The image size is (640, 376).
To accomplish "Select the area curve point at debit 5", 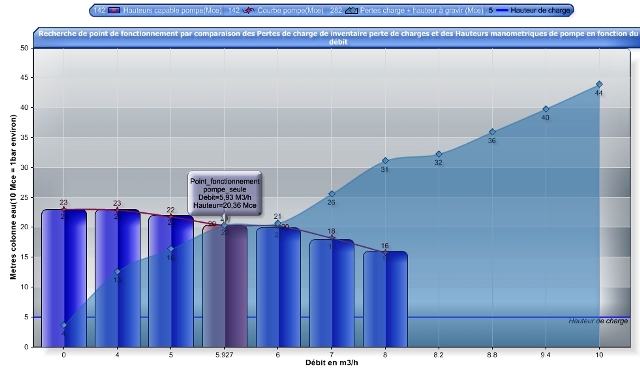I will click(171, 249).
